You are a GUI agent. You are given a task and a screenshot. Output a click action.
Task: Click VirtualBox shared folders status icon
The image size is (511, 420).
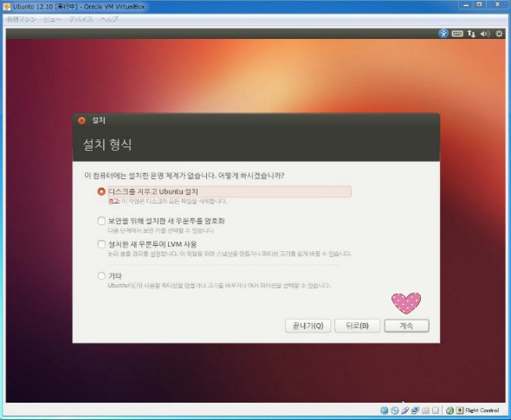(x=425, y=410)
